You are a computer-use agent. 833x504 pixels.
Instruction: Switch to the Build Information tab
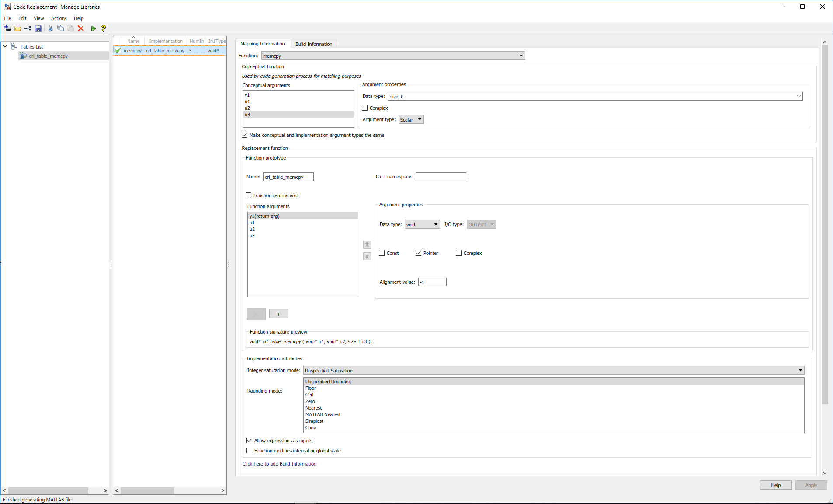point(314,44)
